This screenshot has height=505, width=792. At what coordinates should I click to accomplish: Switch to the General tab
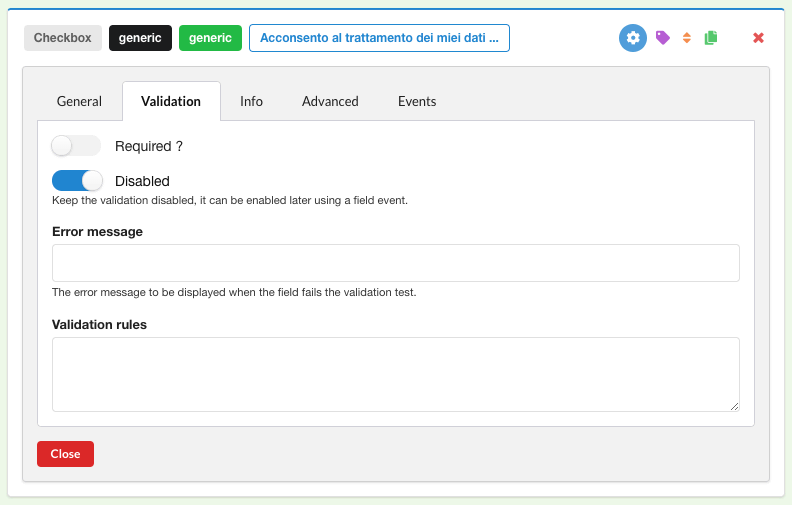point(79,101)
